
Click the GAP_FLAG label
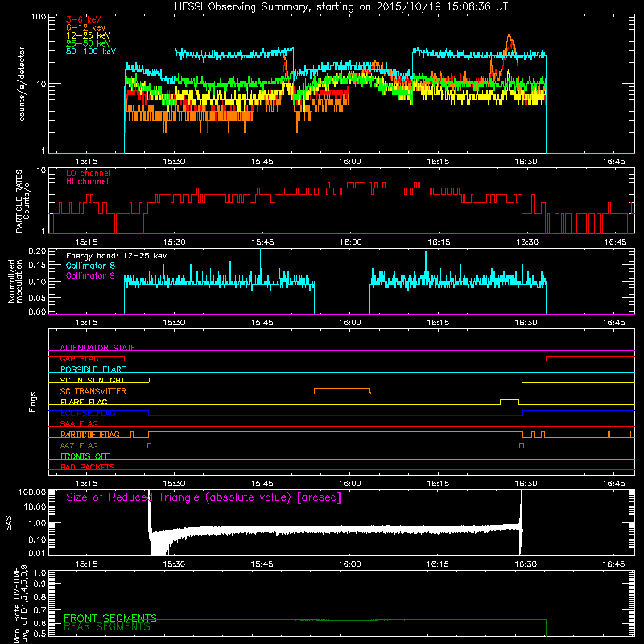click(79, 358)
